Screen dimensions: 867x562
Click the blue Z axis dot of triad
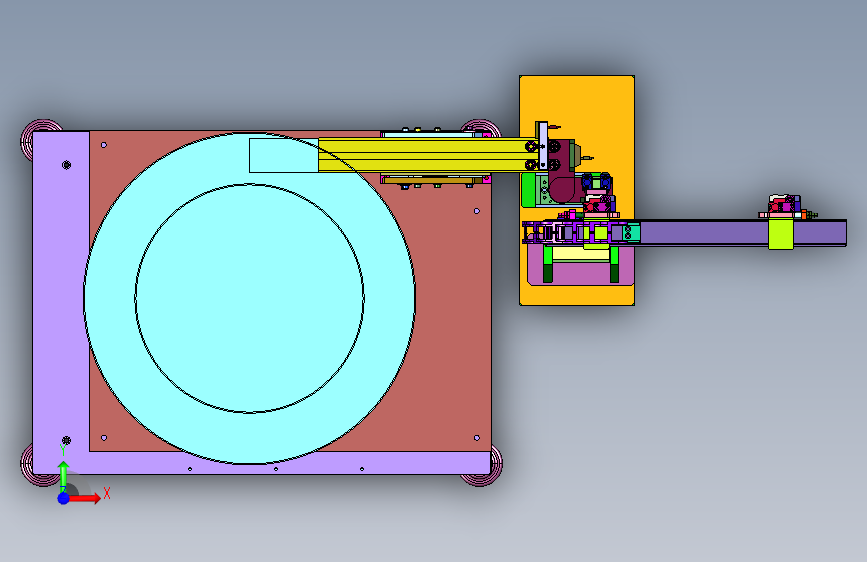(64, 498)
